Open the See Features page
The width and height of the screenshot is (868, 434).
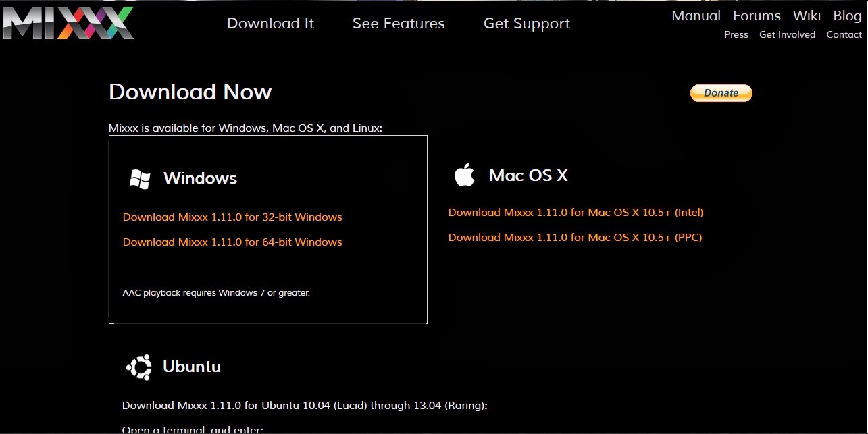399,24
